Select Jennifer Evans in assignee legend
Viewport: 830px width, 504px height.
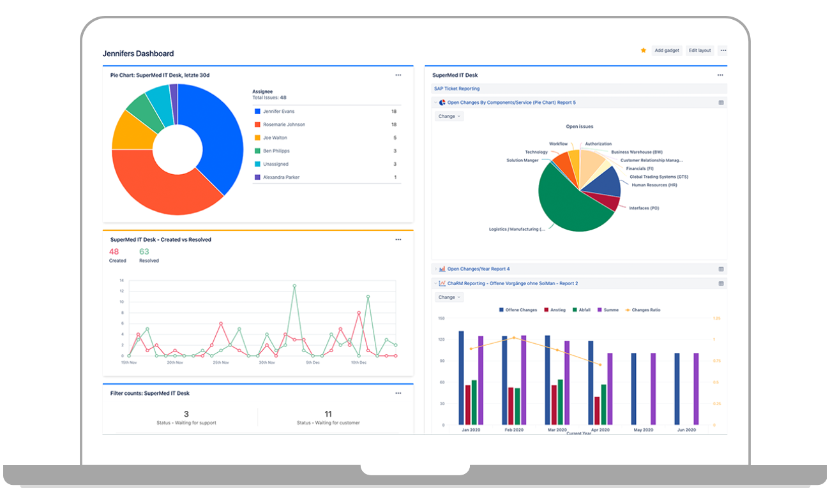[279, 112]
